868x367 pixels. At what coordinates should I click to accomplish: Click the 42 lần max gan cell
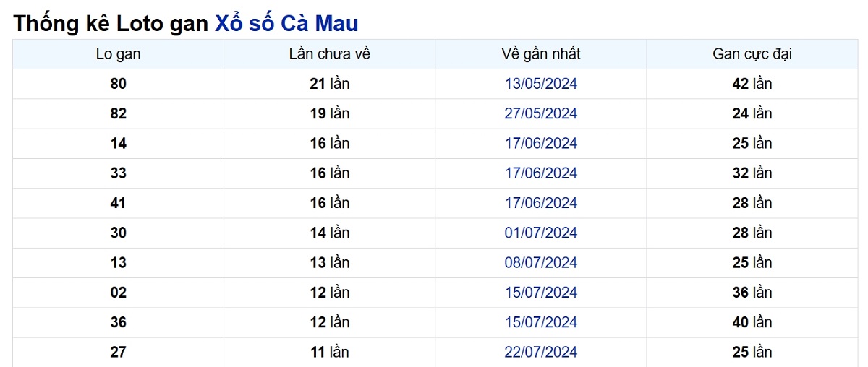coord(752,84)
